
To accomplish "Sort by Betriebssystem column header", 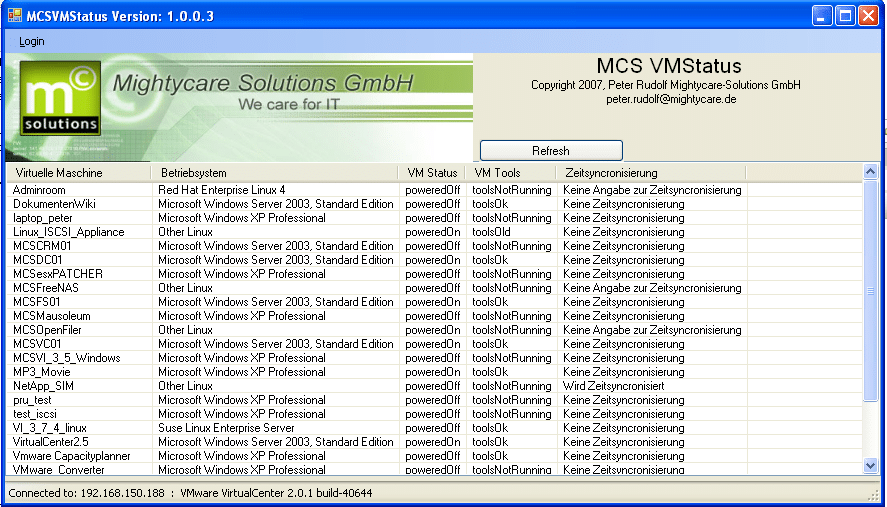I will [275, 173].
